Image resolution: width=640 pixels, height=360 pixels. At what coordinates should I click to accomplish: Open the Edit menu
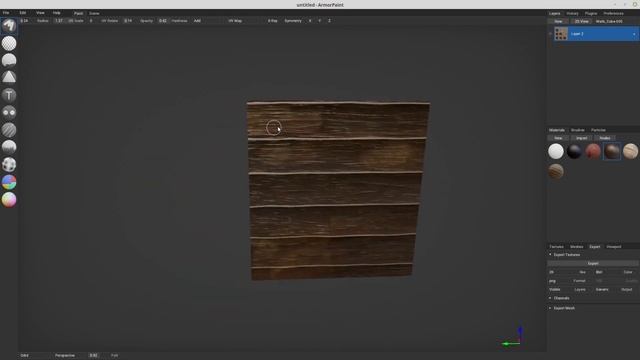click(23, 13)
